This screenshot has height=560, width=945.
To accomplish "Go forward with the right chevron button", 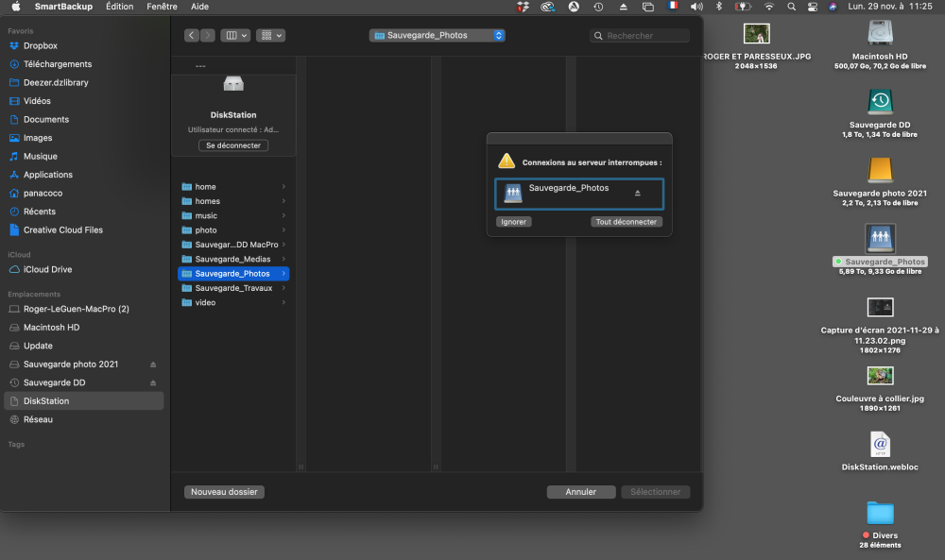I will pos(207,36).
